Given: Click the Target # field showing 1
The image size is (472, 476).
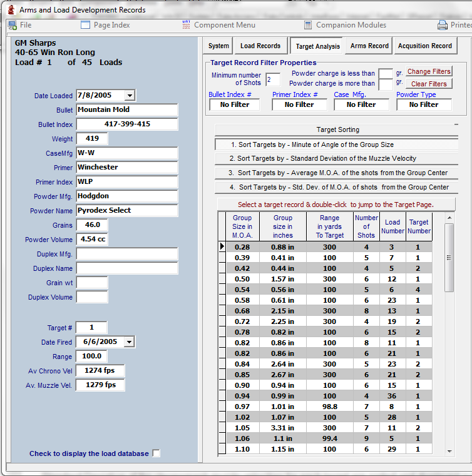Looking at the screenshot, I should (x=91, y=327).
